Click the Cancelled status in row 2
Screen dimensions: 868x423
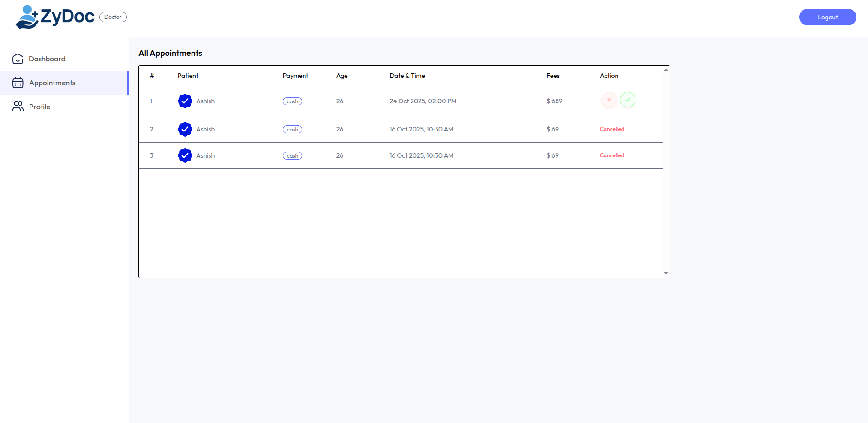[611, 129]
